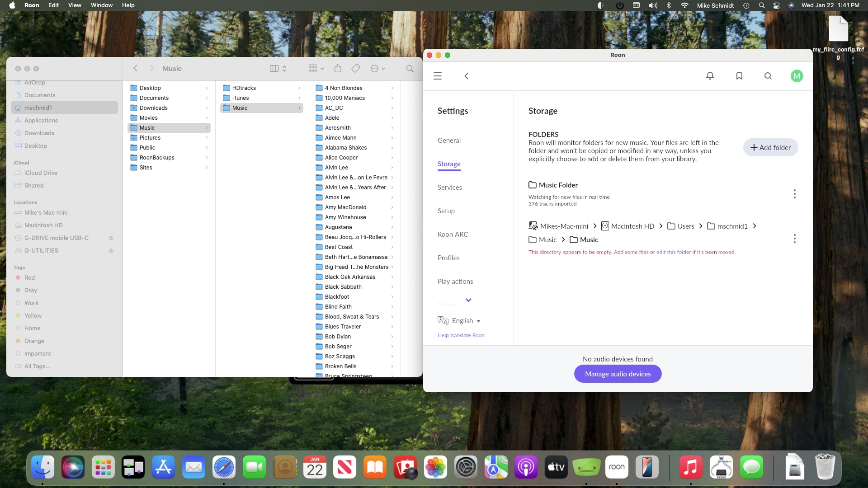Image resolution: width=868 pixels, height=488 pixels.
Task: Click the Add folder button
Action: coord(770,147)
